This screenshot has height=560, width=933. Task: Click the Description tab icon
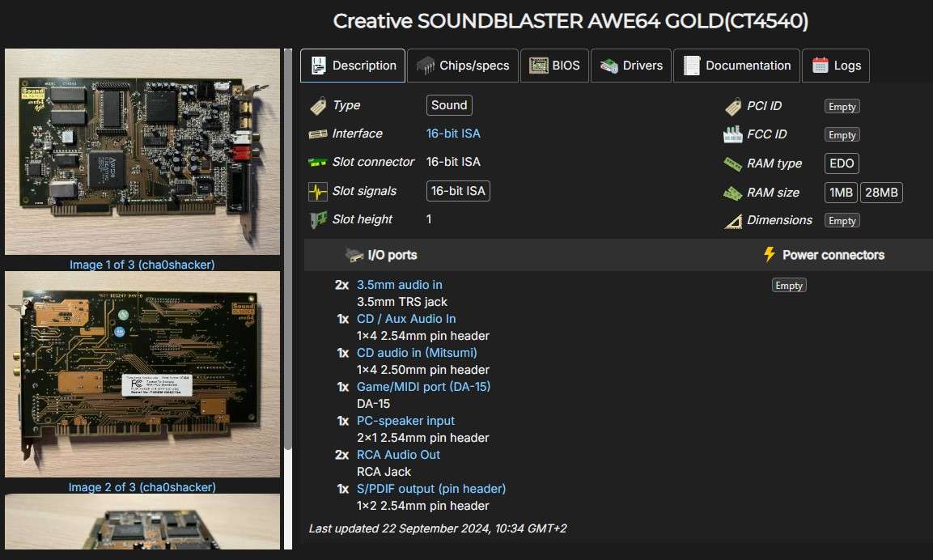[x=319, y=65]
